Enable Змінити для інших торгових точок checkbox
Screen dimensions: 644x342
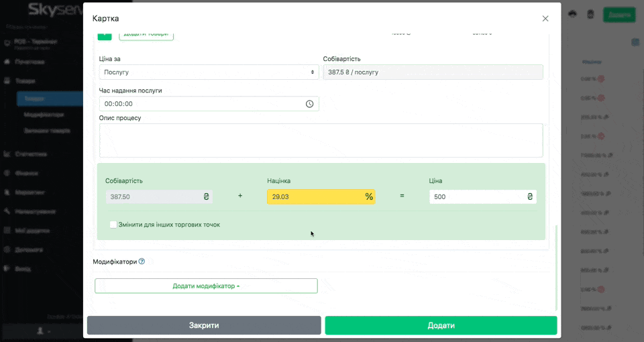click(x=113, y=225)
